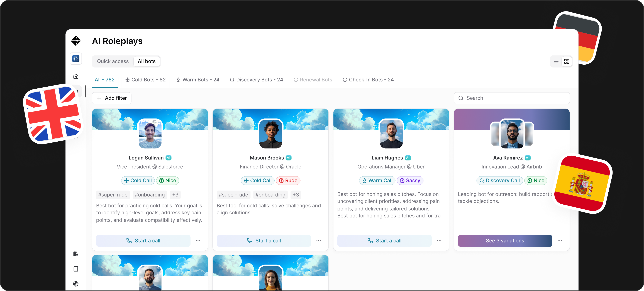
Task: Click the magnifier icon in Search field
Action: pos(461,98)
